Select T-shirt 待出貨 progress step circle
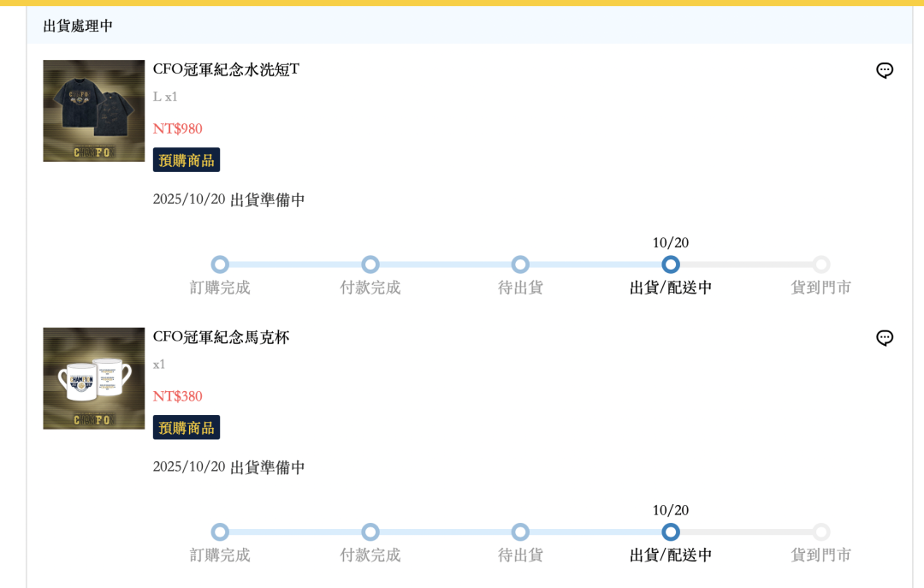924x588 pixels. point(520,264)
